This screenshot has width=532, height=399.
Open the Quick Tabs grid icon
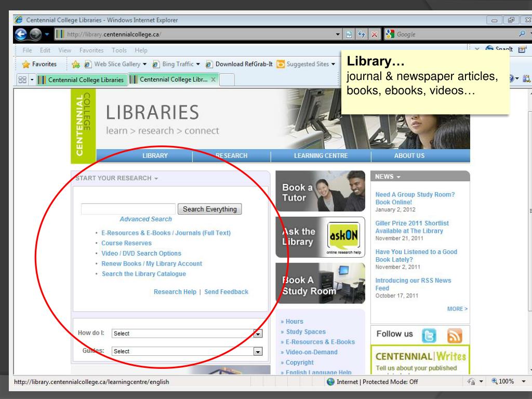[22, 79]
